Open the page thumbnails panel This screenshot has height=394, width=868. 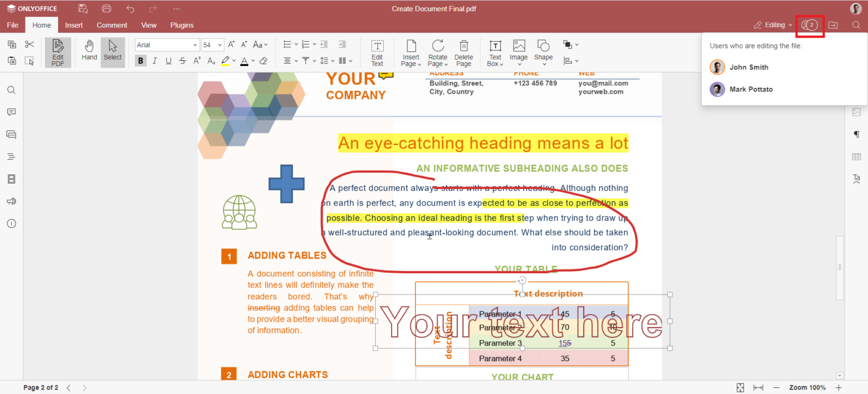(x=11, y=179)
